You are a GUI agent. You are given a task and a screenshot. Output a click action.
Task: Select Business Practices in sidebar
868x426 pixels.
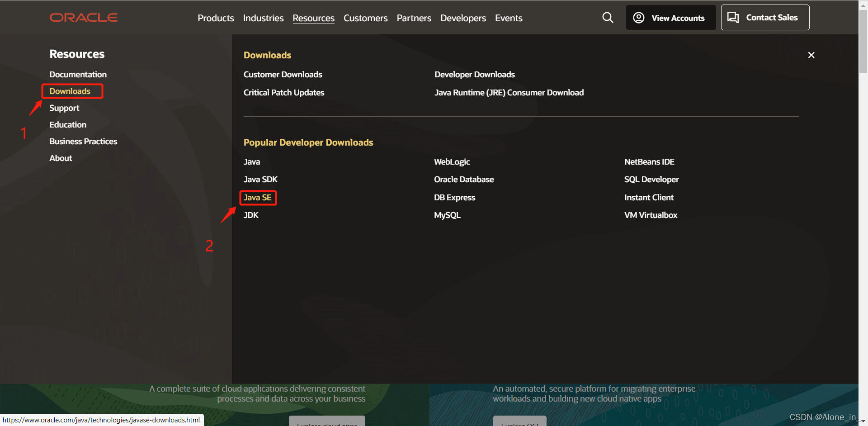point(83,142)
